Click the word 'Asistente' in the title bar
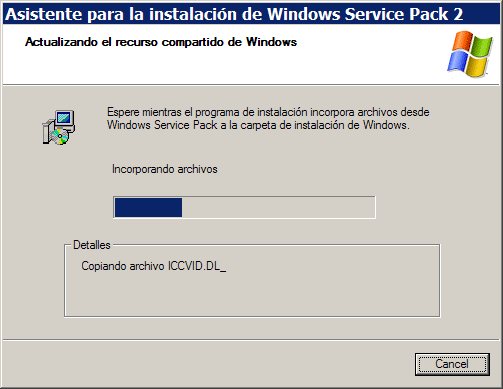 pos(44,14)
